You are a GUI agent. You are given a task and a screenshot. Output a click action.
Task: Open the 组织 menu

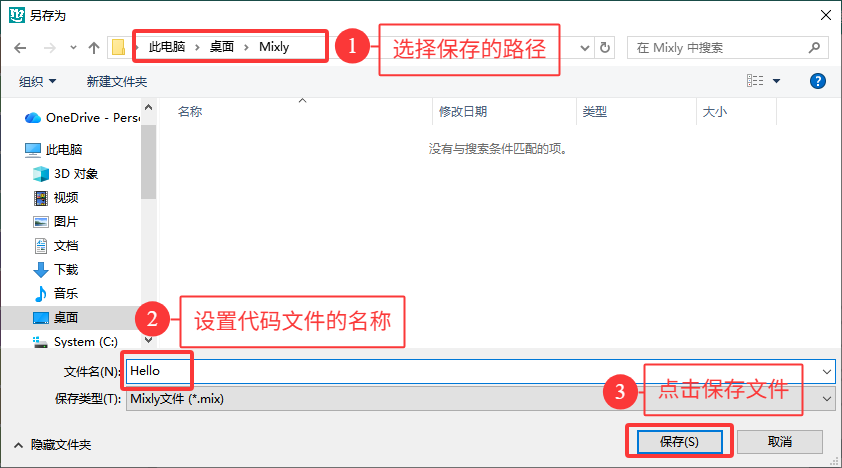(x=38, y=82)
